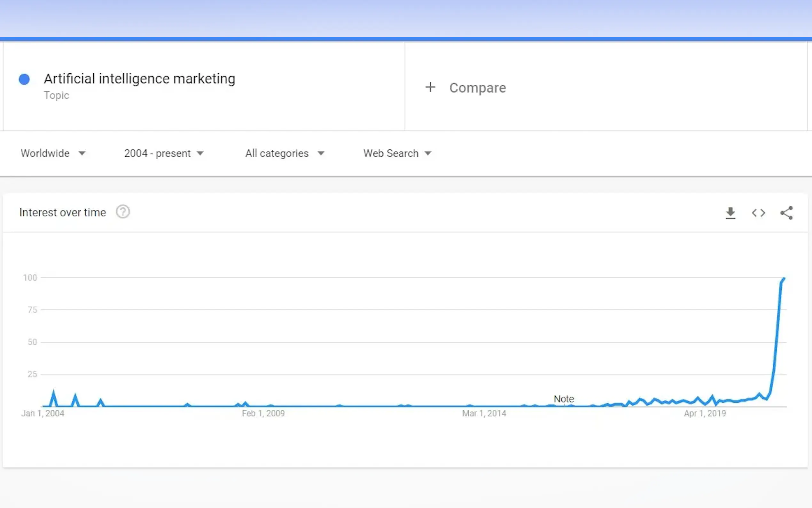The width and height of the screenshot is (812, 508).
Task: Click the blue dot color swatch
Action: [x=24, y=79]
